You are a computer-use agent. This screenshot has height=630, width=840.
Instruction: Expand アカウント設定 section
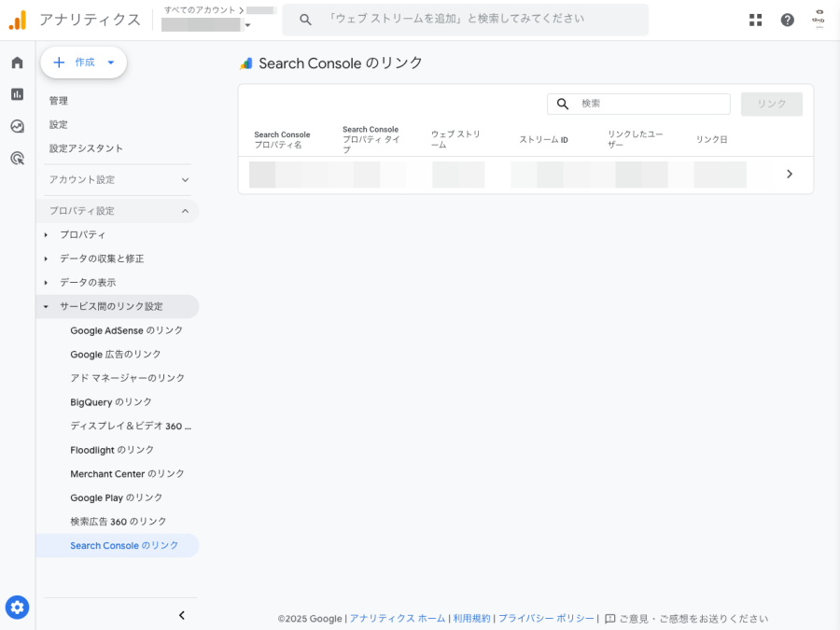pos(119,180)
